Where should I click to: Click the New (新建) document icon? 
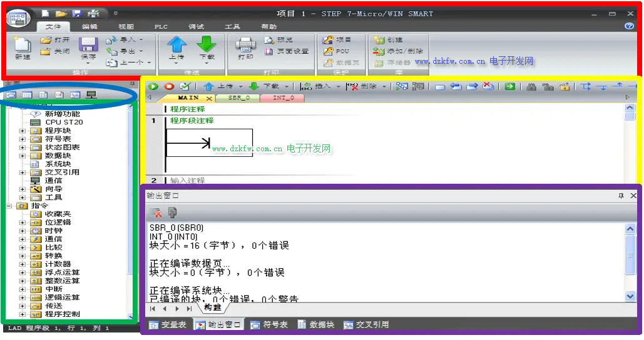(x=22, y=46)
